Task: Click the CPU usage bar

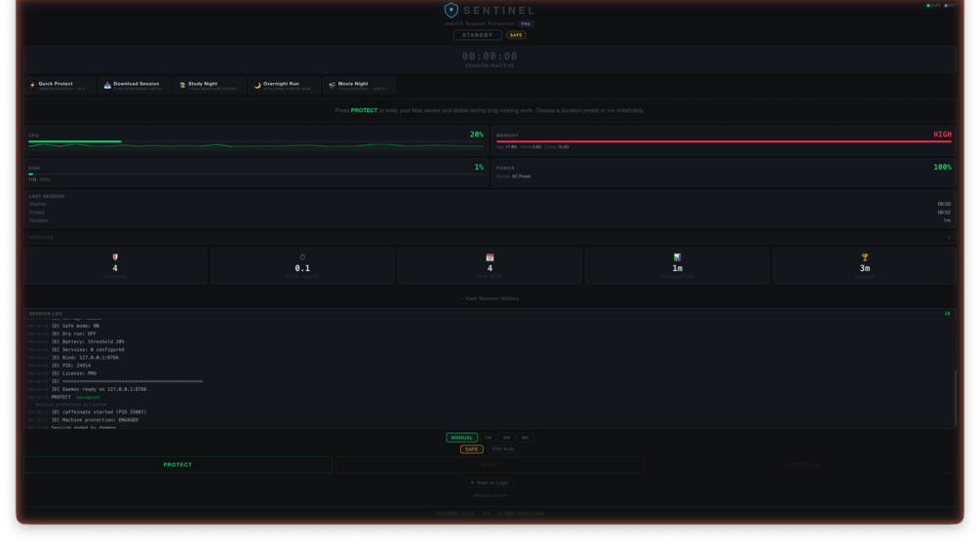Action: pyautogui.click(x=255, y=141)
